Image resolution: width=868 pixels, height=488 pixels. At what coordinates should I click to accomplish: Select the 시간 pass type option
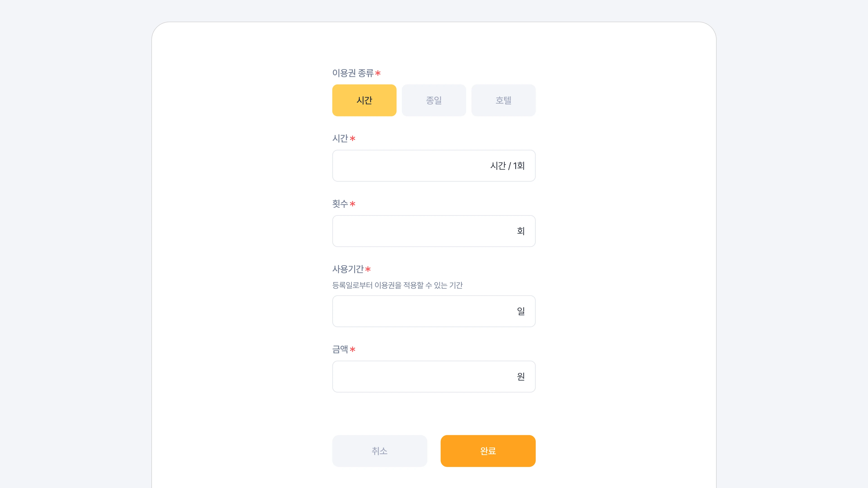click(x=364, y=100)
